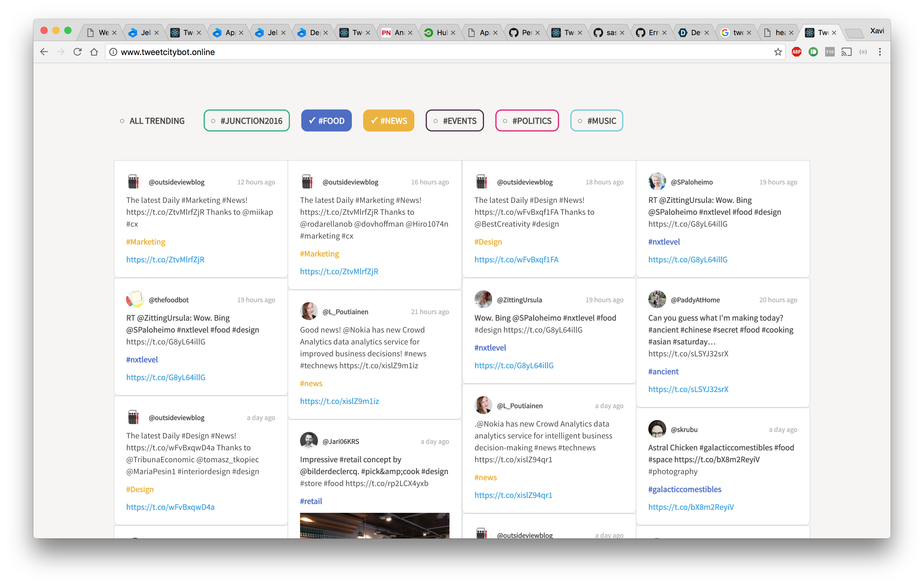Uncheck the #FOOD filter
The width and height of the screenshot is (924, 586).
(326, 121)
